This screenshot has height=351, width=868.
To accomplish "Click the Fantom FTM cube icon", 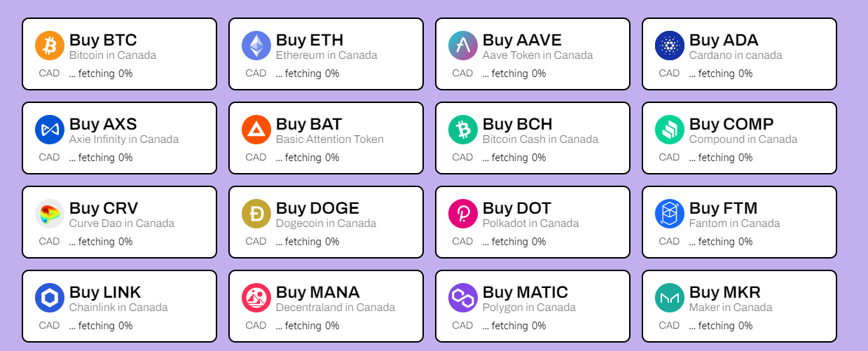I will [x=670, y=214].
